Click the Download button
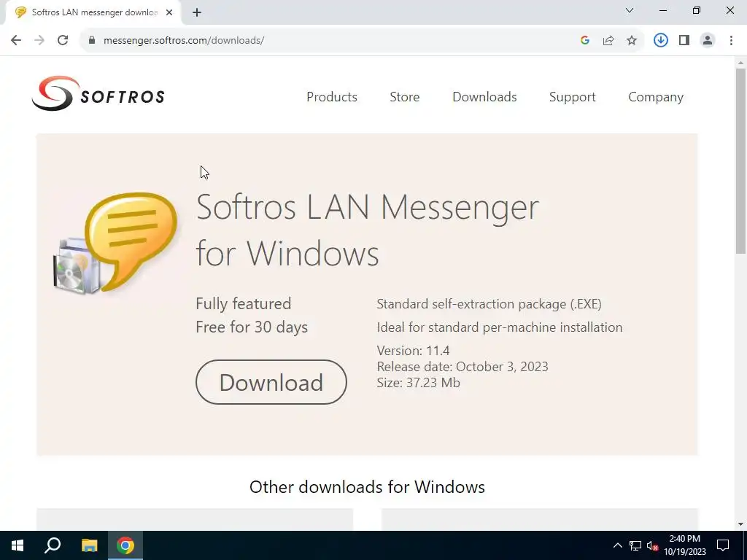 271,382
